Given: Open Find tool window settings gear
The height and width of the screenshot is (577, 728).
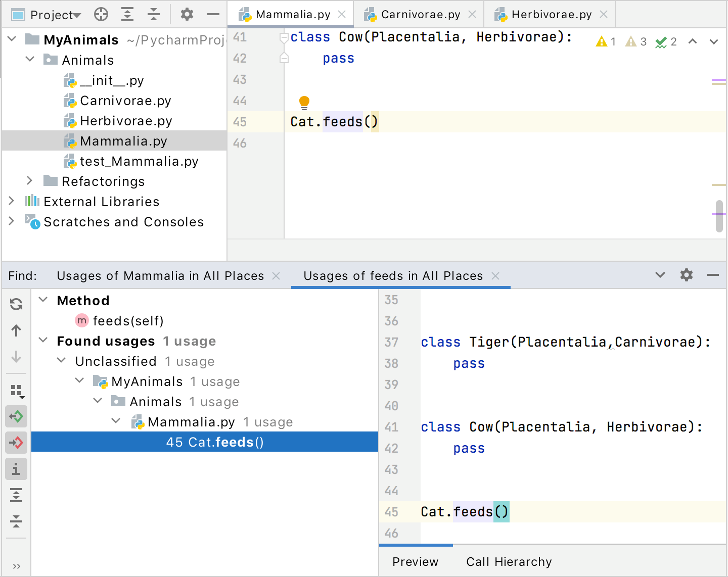Looking at the screenshot, I should 686,275.
